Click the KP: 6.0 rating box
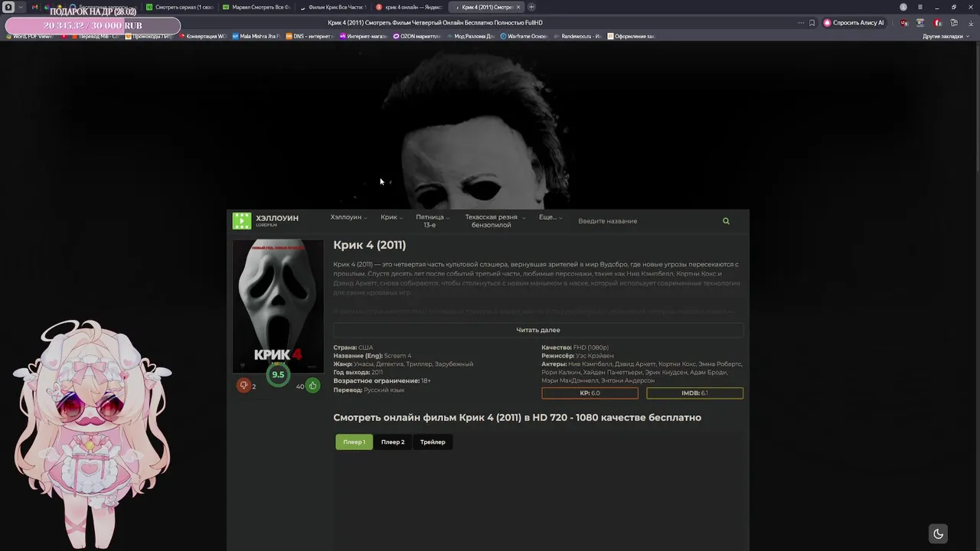The image size is (980, 551). 590,393
